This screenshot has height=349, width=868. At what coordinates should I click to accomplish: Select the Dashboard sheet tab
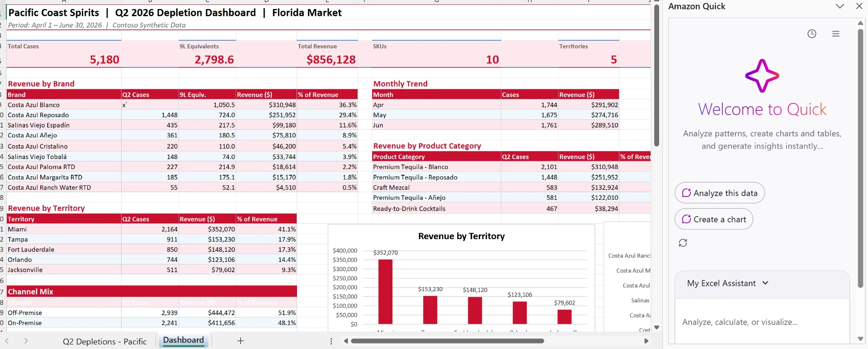click(184, 340)
